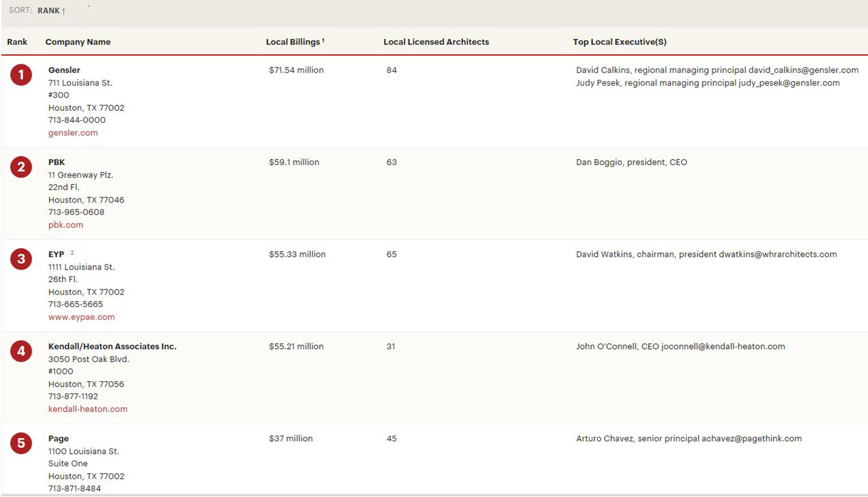Click the 711 Louisiana St. address line
Screen dimensions: 868x497
[80, 83]
